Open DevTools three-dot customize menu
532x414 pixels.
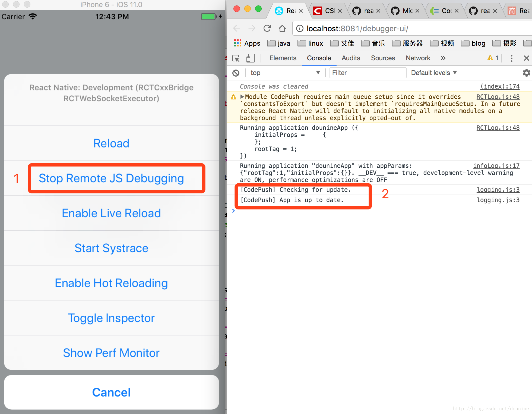(512, 58)
